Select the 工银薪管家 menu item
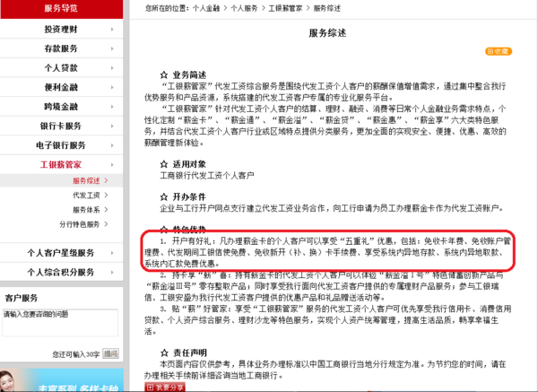Image resolution: width=538 pixels, height=392 pixels. pyautogui.click(x=61, y=165)
